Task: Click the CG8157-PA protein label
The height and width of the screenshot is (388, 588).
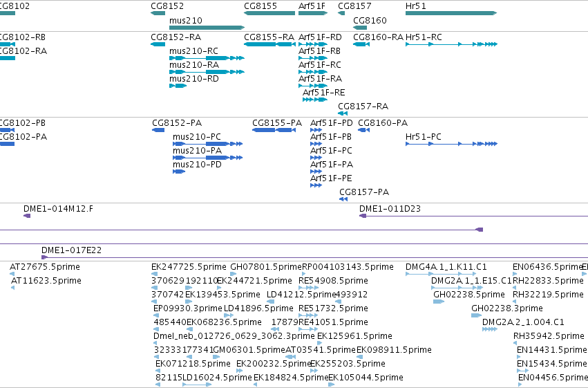Action: click(x=364, y=193)
